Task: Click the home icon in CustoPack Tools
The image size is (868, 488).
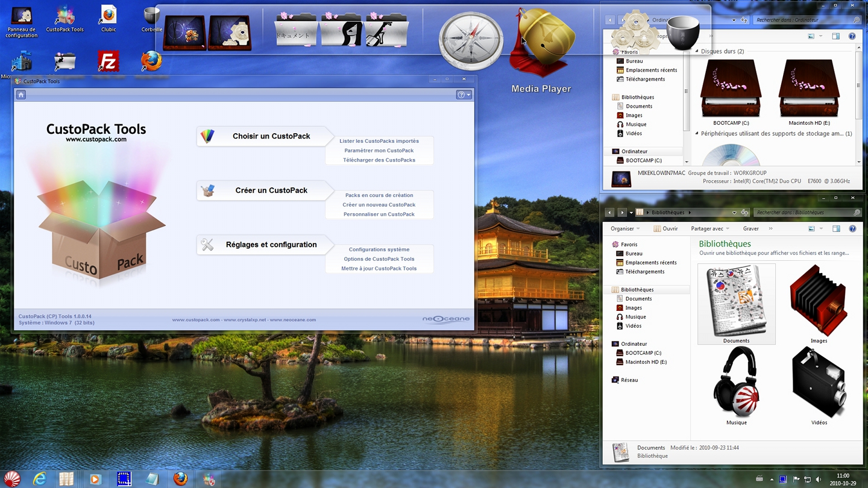Action: pyautogui.click(x=21, y=95)
